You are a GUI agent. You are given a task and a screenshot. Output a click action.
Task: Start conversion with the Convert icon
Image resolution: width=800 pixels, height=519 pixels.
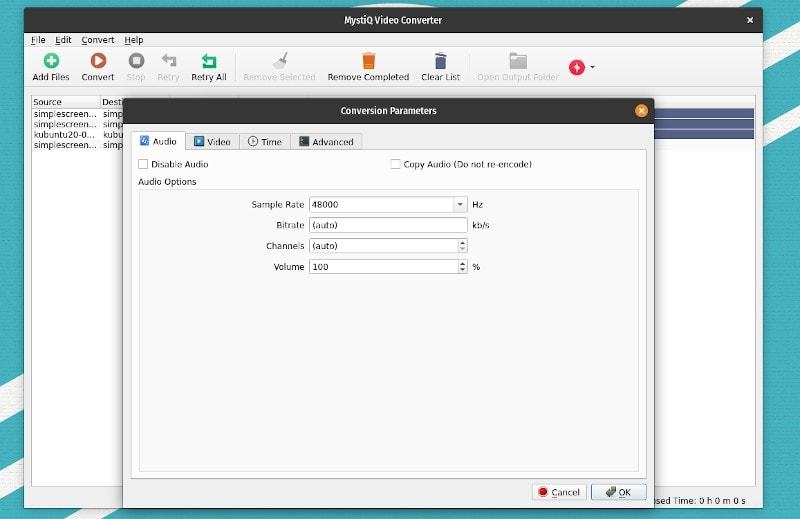[98, 62]
